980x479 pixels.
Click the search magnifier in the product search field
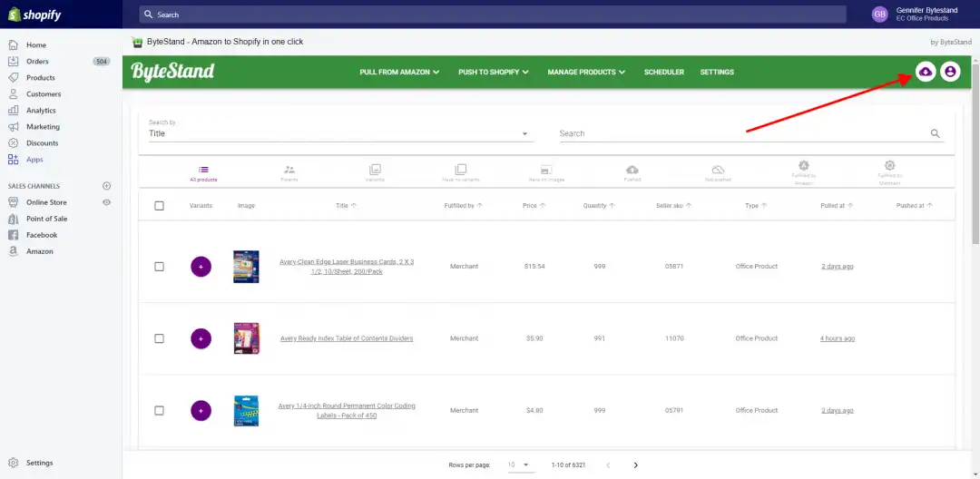pos(935,133)
